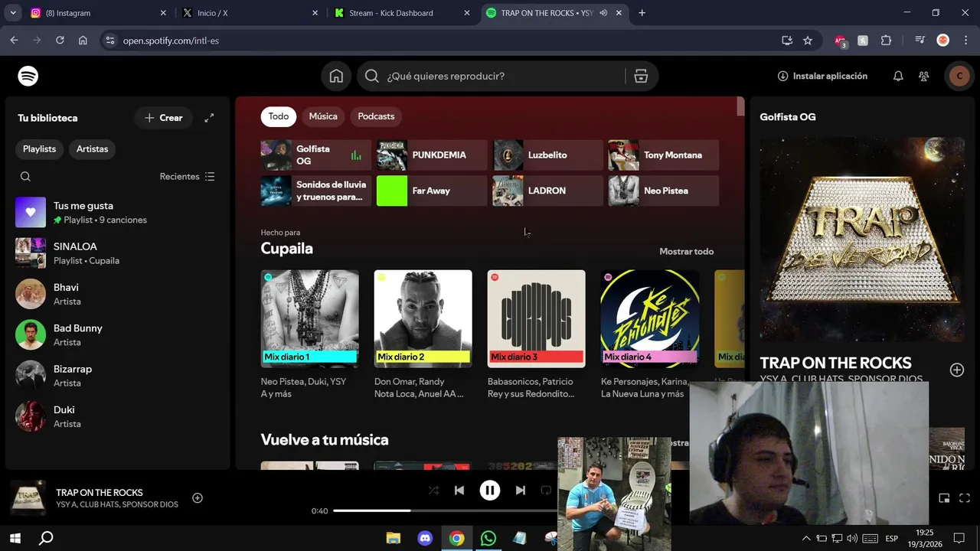The width and height of the screenshot is (980, 551).
Task: Enter full screen player mode
Action: [x=965, y=498]
